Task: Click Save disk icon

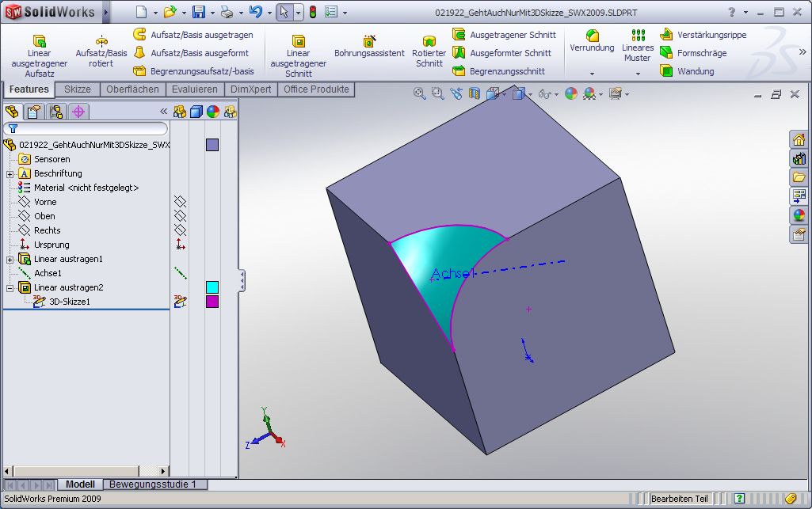Action: 198,12
